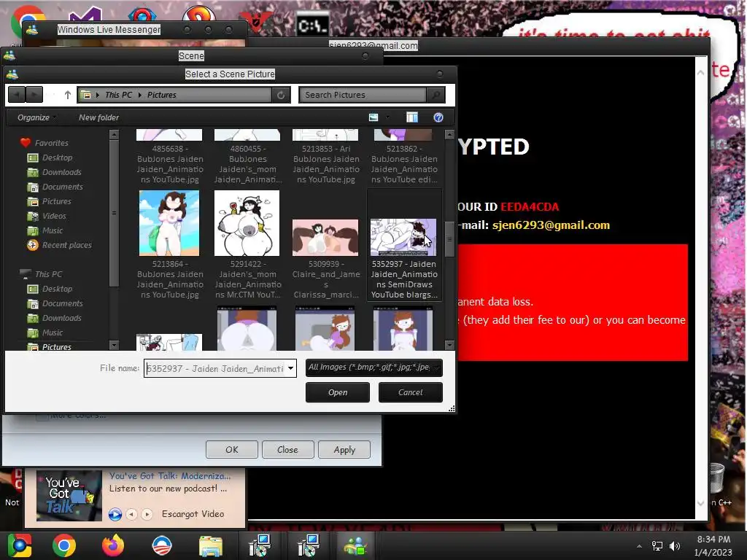Select Music under Favorites
The width and height of the screenshot is (747, 560).
53,230
